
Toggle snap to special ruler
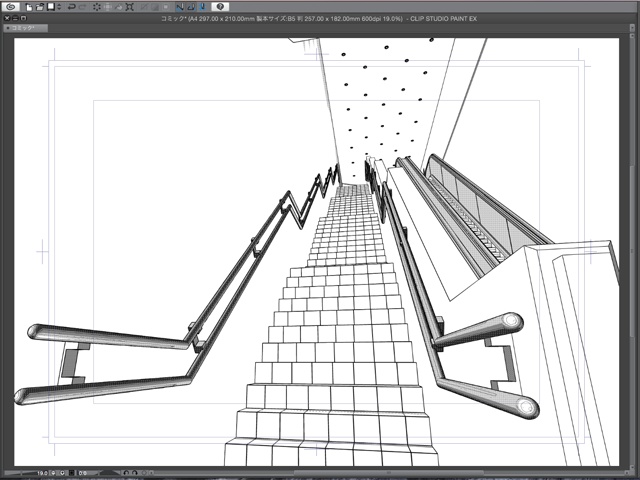[191, 7]
